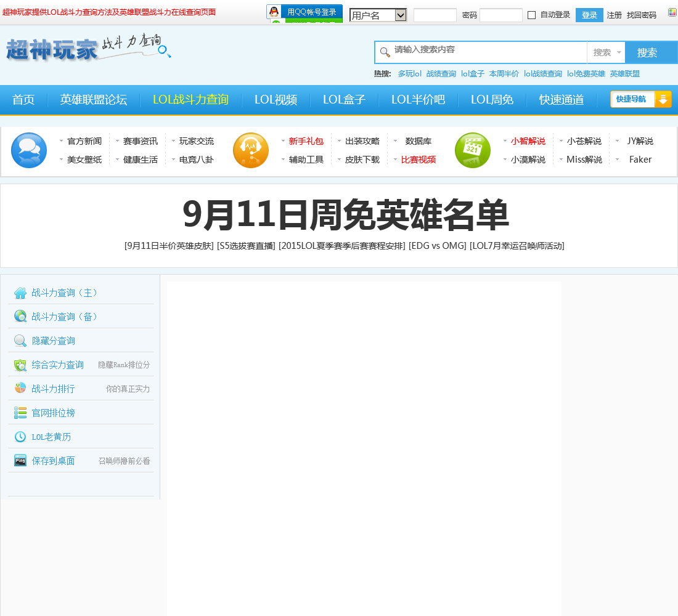
Task: Click the 超神玩家 site logo
Action: (88, 49)
